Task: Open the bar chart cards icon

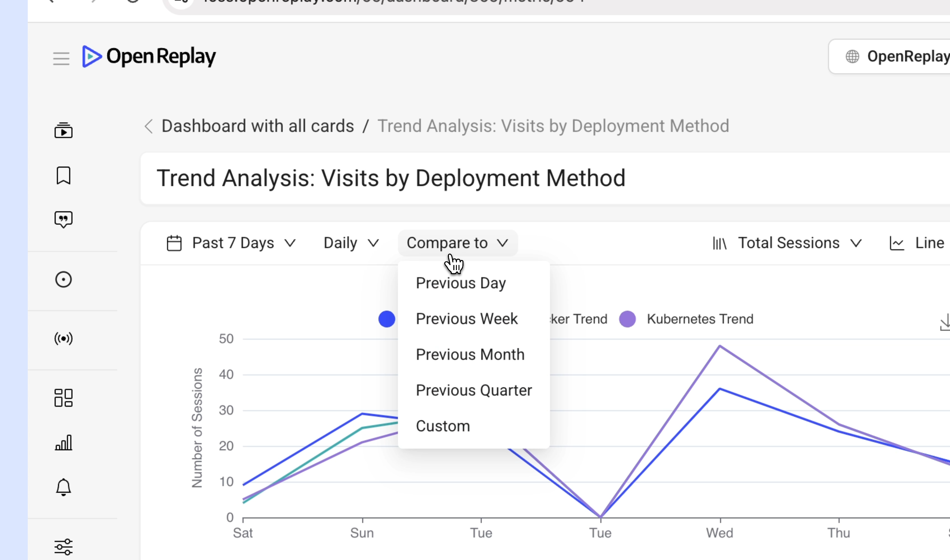Action: (63, 442)
